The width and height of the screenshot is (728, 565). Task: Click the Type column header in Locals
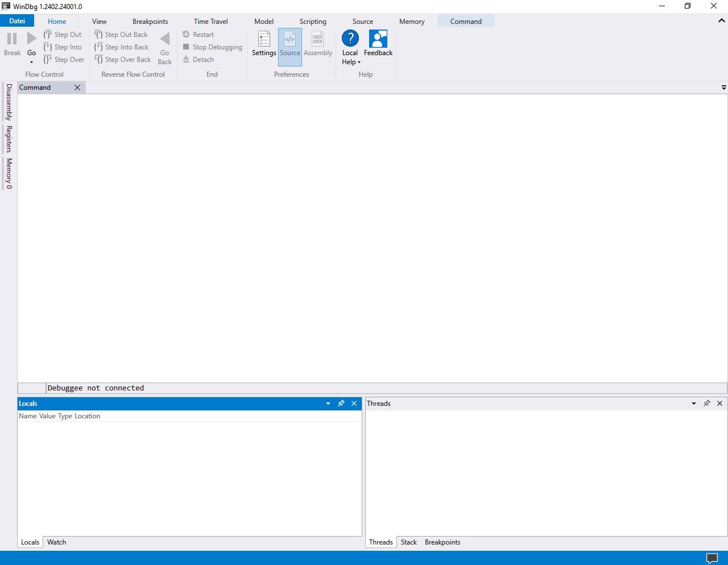click(x=65, y=416)
